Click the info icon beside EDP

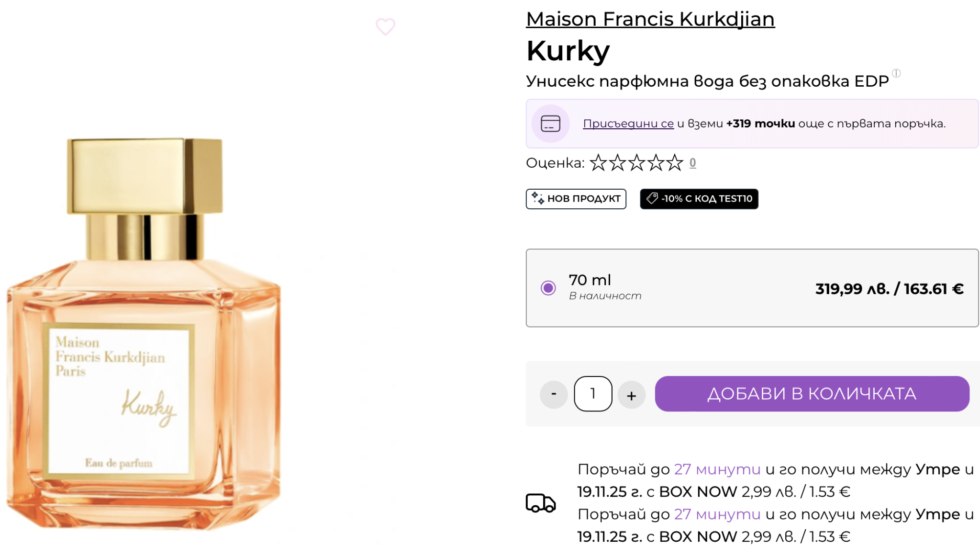pos(896,73)
